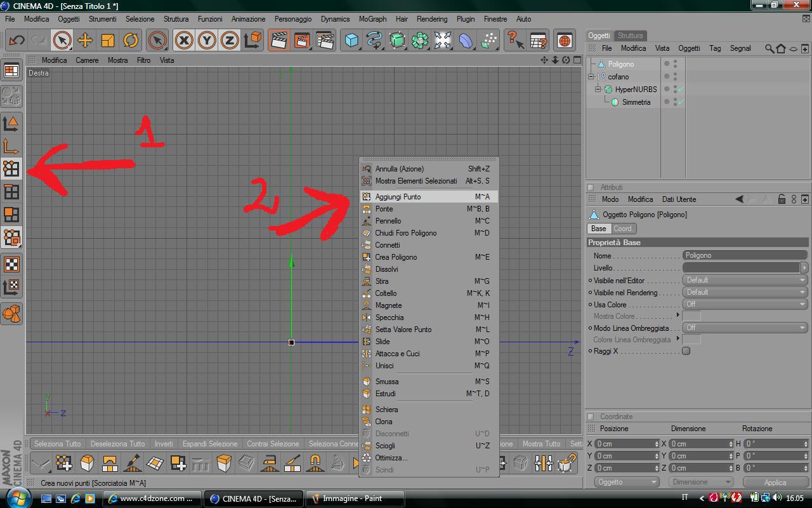Screen dimensions: 812x508
Task: Select the Rotate tool icon
Action: tap(130, 40)
